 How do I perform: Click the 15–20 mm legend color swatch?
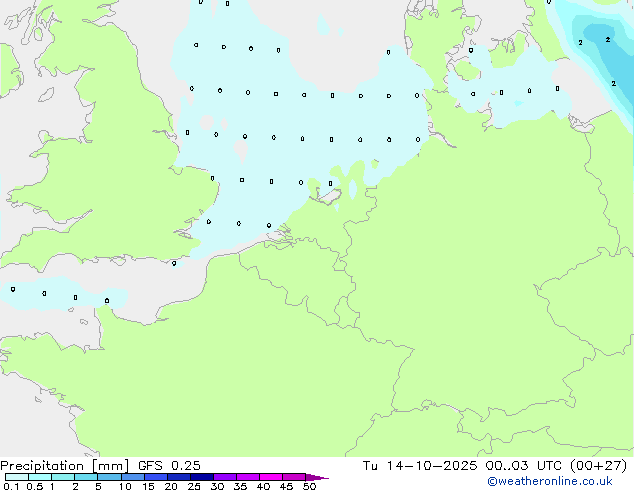tap(156, 477)
